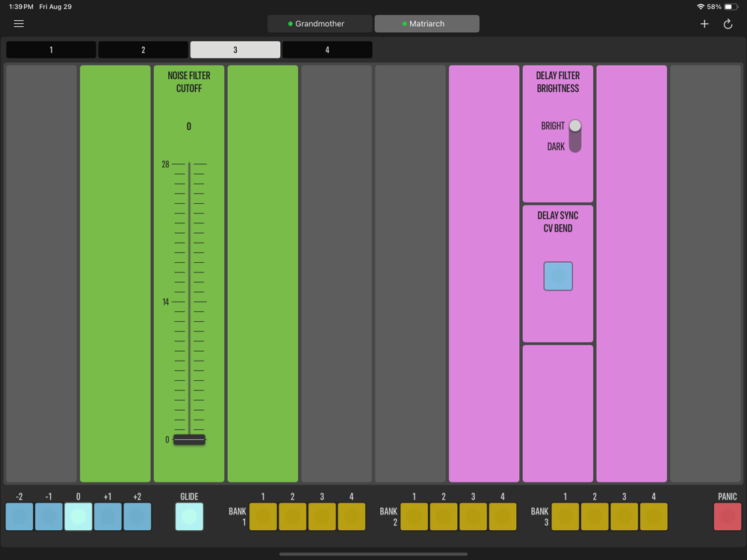The image size is (747, 560).
Task: Tap the plus add icon
Action: coord(704,24)
